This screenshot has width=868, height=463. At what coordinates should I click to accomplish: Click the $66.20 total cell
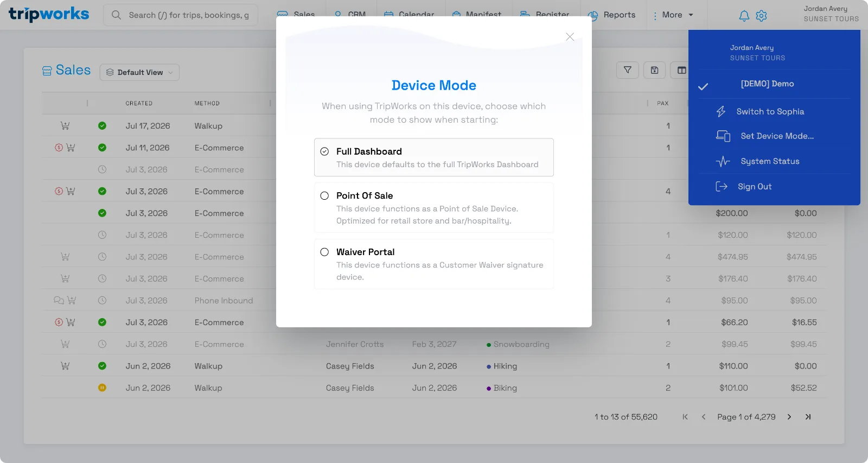[x=735, y=322]
